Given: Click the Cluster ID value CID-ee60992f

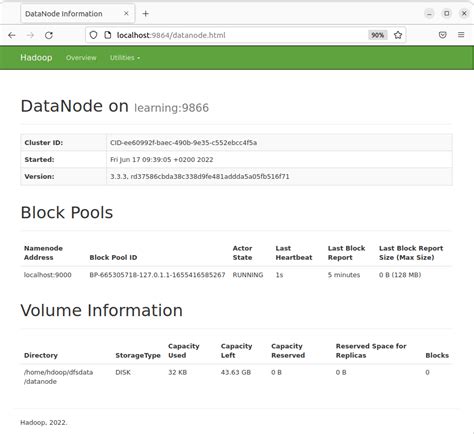Looking at the screenshot, I should 183,143.
